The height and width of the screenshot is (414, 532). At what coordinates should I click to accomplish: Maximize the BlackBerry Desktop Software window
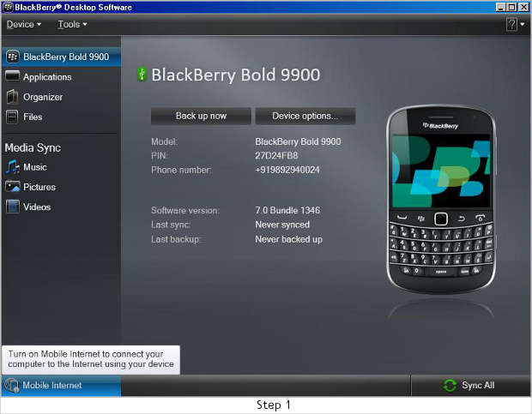pos(512,7)
